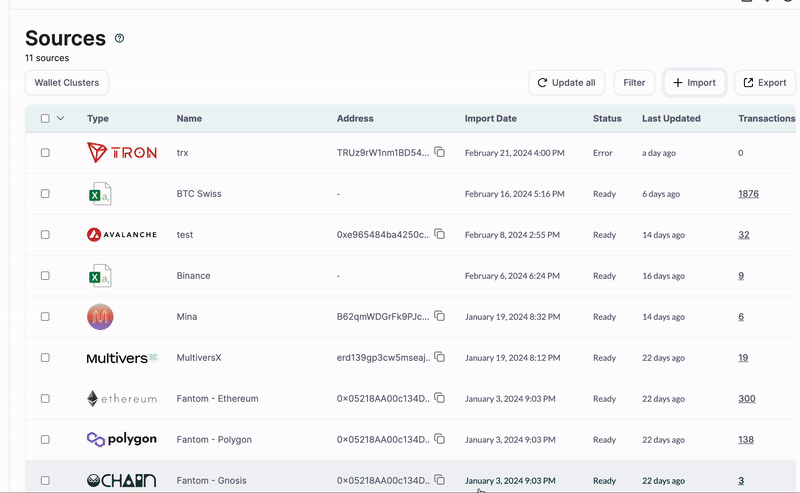Open the Filter options

pos(634,83)
